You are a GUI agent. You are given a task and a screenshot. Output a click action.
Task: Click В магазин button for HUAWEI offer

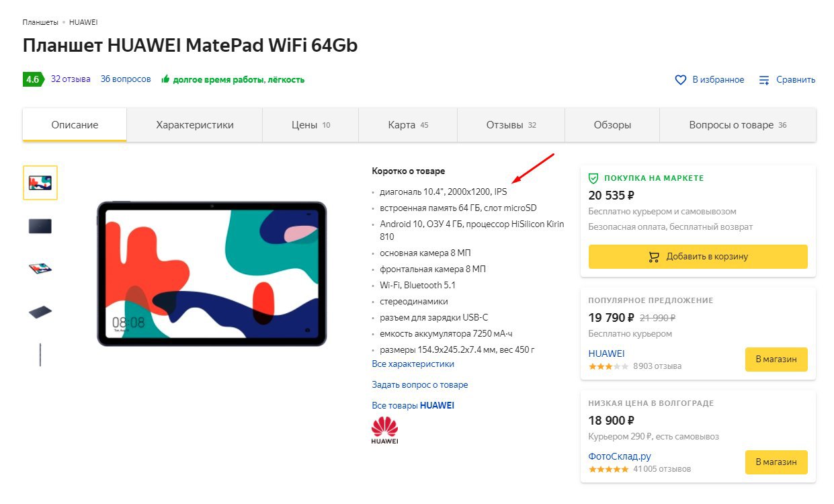[x=776, y=360]
